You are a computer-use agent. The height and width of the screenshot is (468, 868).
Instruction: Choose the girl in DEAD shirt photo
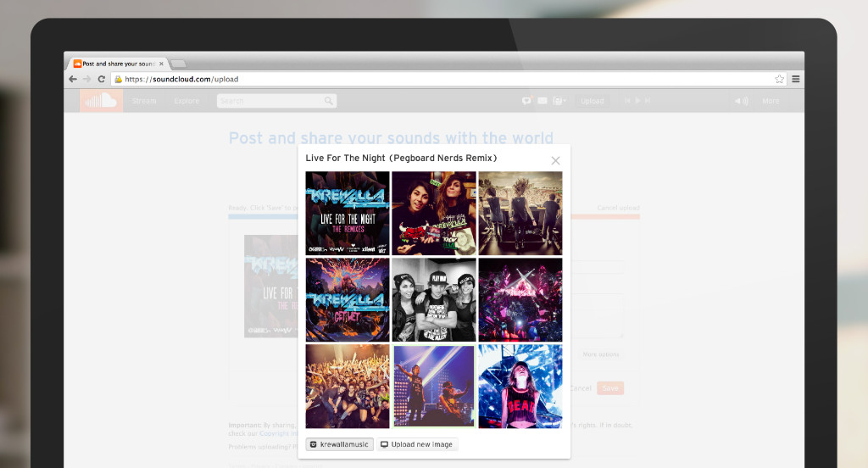pos(520,386)
